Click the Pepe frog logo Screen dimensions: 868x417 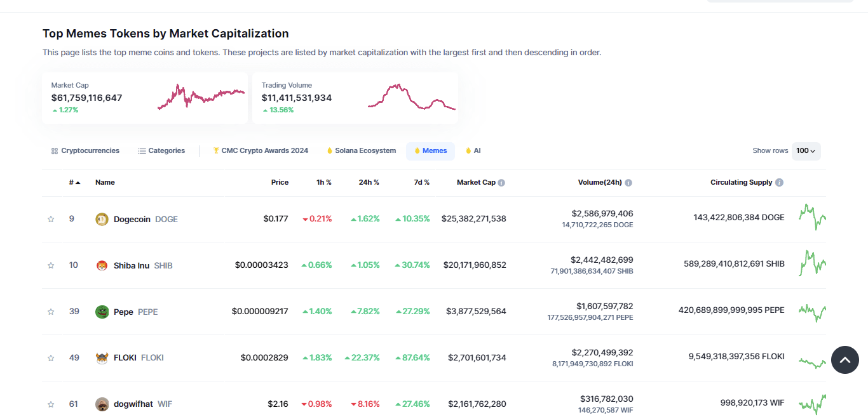click(x=102, y=312)
